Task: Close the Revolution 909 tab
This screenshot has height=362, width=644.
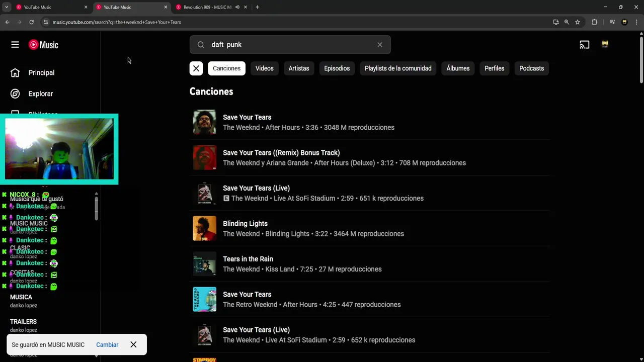Action: pos(246,7)
